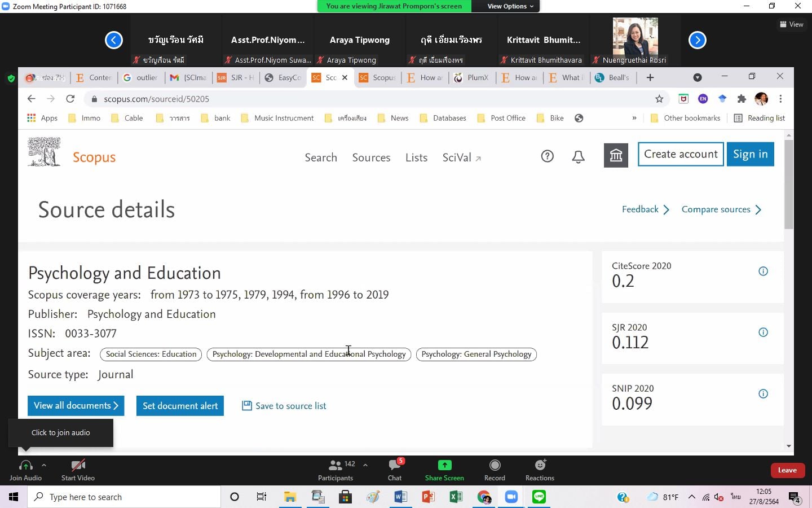Click the Scopus help question mark icon

tap(547, 156)
